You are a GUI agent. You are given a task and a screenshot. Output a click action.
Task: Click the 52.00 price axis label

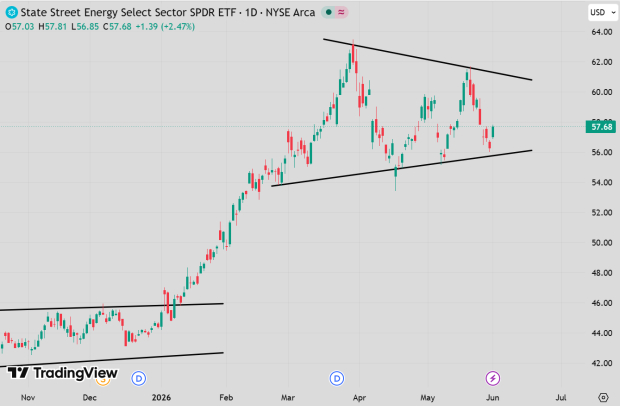tap(601, 213)
